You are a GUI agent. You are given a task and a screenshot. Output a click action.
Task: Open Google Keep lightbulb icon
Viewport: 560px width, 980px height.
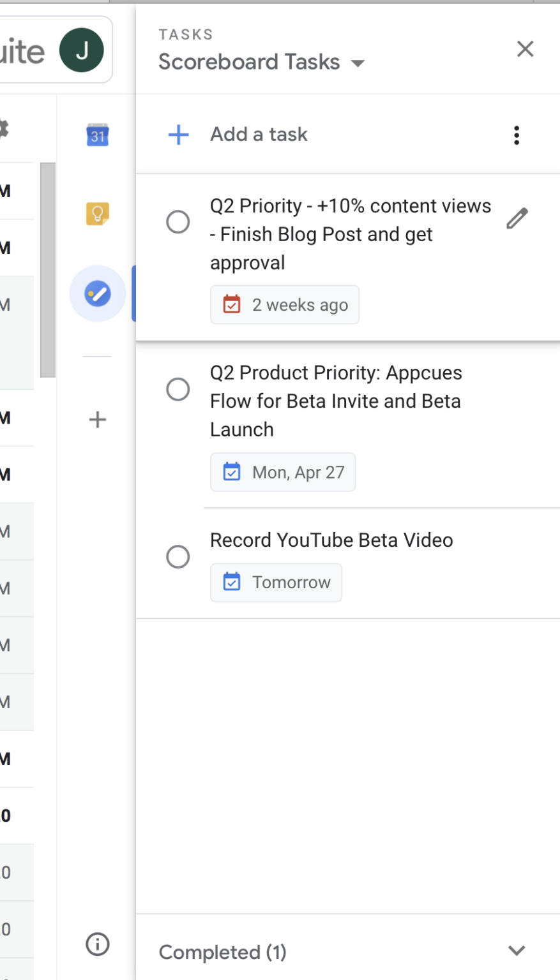[x=98, y=214]
